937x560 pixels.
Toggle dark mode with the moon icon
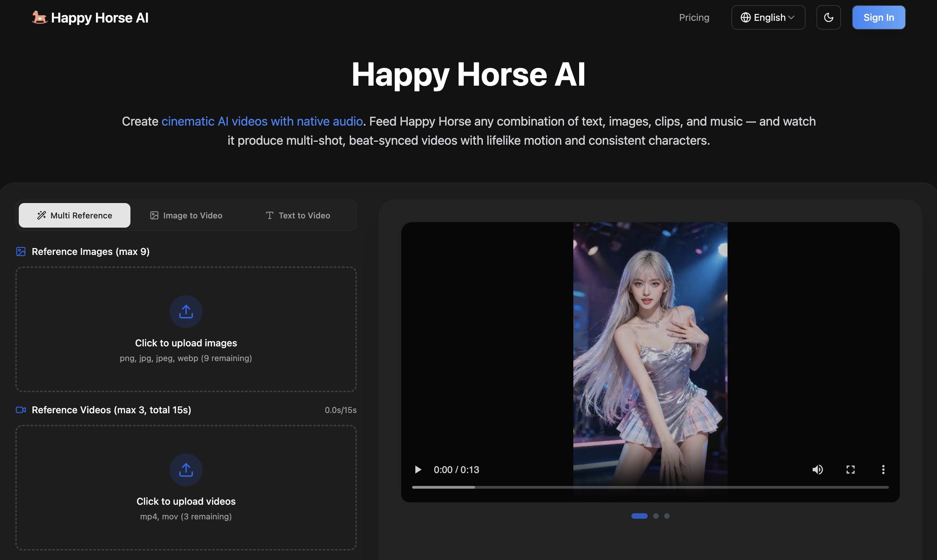pos(828,17)
